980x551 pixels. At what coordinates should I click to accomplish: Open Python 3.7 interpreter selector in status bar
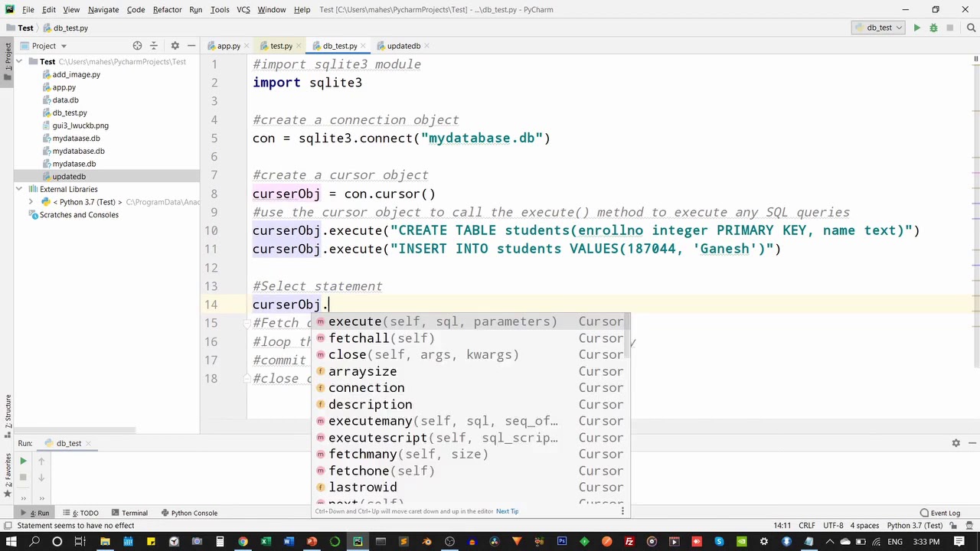(914, 526)
